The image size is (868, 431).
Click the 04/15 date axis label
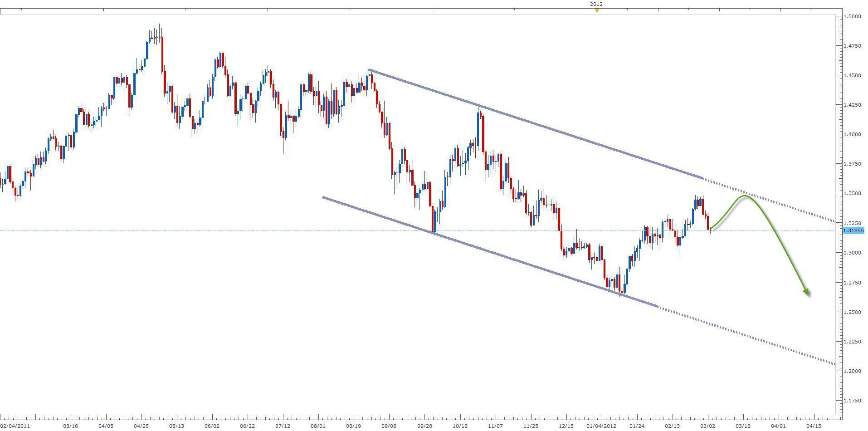814,426
